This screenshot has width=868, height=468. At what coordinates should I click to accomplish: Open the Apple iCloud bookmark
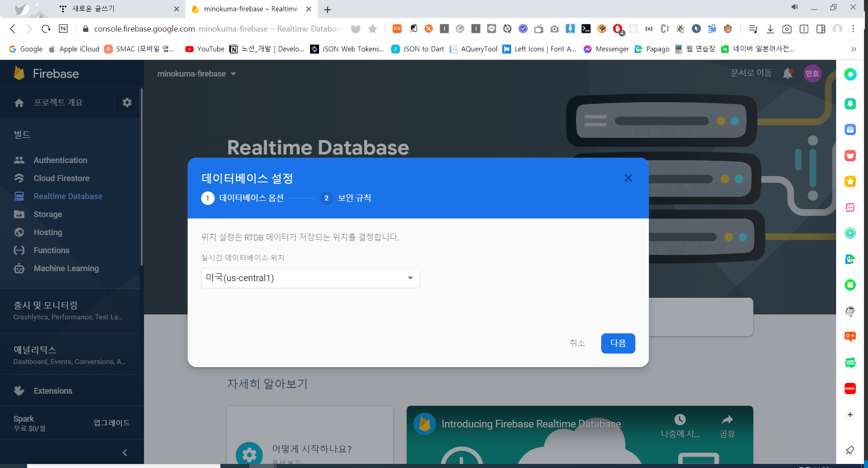[74, 49]
